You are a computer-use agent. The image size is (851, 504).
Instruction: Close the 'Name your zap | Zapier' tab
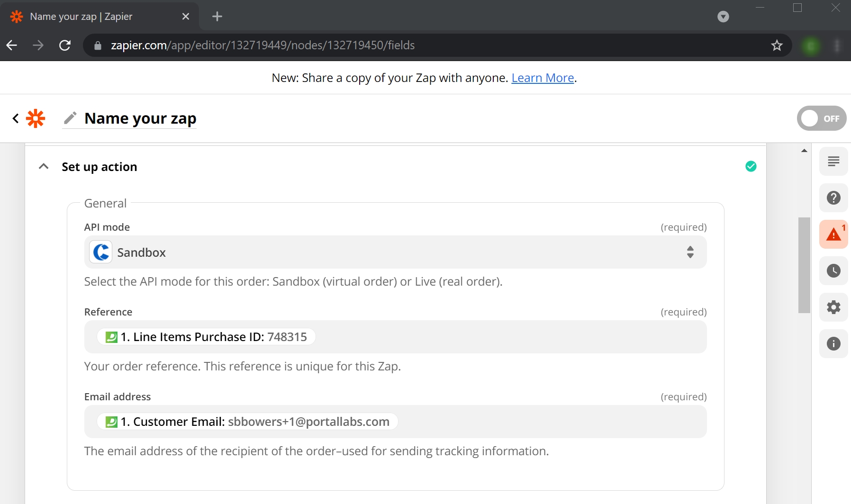pos(186,17)
